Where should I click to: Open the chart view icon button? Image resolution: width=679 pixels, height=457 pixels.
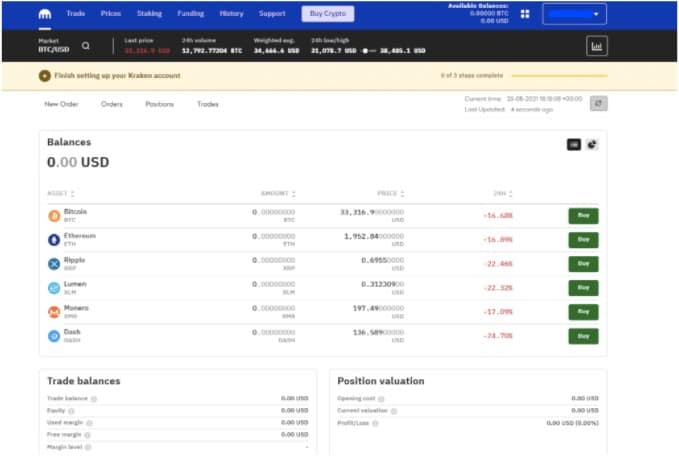[x=597, y=45]
